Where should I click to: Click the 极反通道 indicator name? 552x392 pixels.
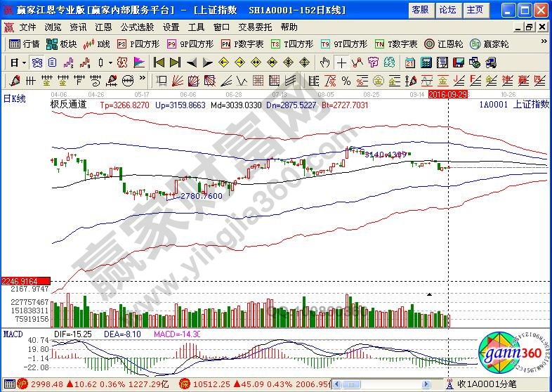tap(69, 105)
